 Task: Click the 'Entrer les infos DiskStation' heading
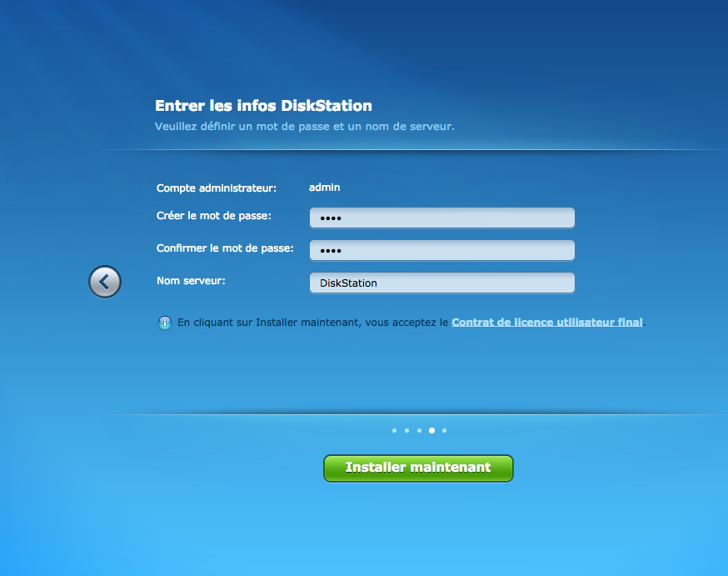tap(263, 105)
